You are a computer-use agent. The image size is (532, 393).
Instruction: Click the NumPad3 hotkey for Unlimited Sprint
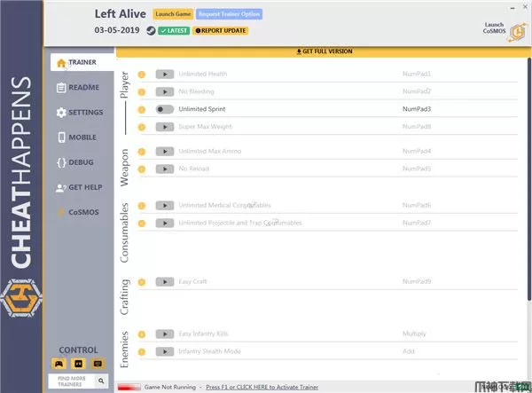(417, 109)
